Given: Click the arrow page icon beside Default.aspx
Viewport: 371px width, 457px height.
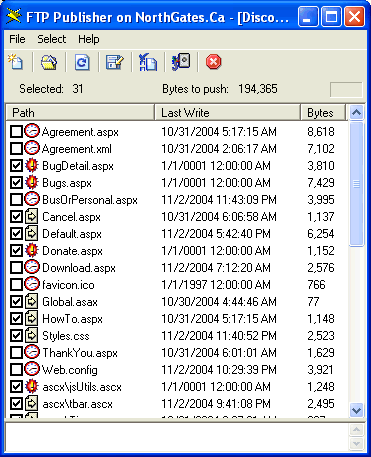Looking at the screenshot, I should click(x=32, y=234).
